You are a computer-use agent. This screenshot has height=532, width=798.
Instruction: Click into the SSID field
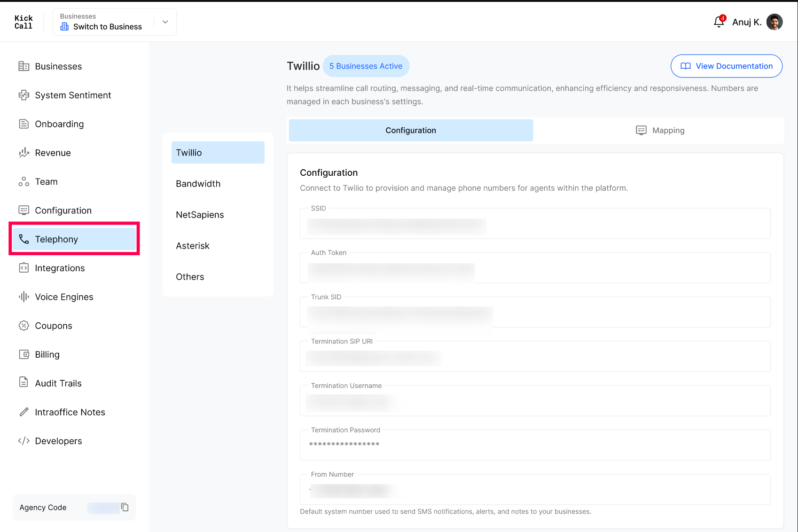pyautogui.click(x=535, y=223)
